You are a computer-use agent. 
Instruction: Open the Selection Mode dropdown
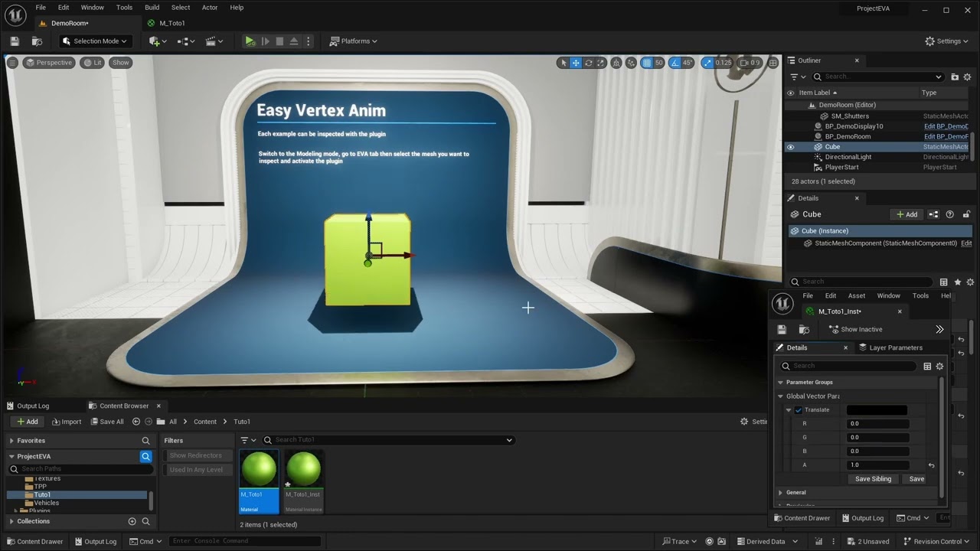[x=95, y=41]
